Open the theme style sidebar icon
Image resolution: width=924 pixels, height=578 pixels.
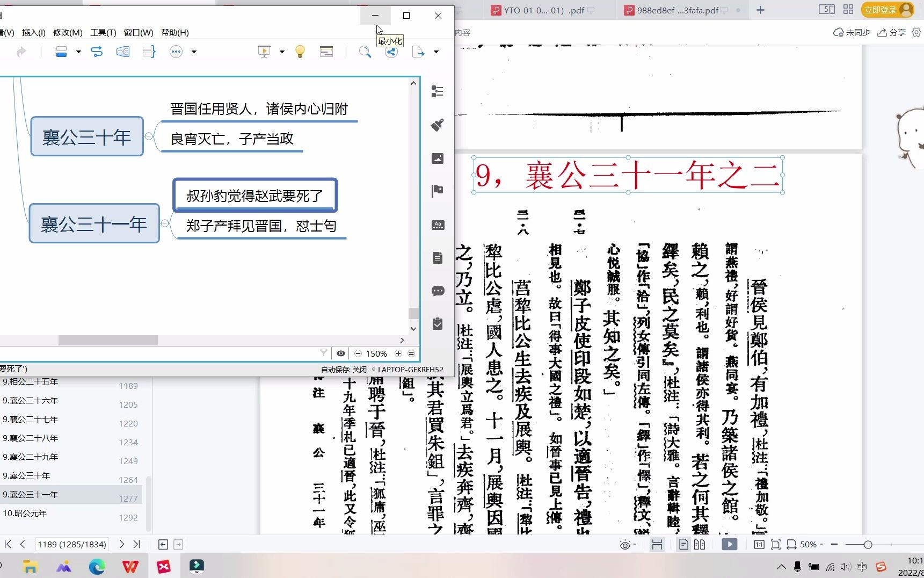[438, 225]
